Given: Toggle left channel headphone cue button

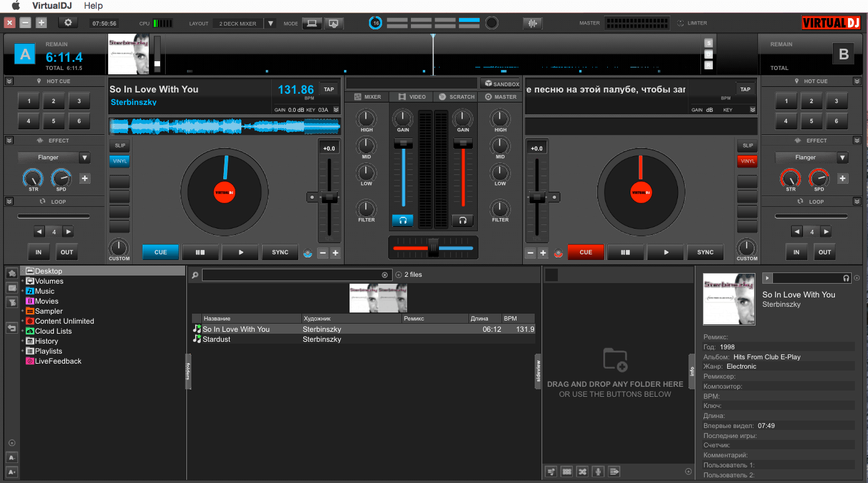Looking at the screenshot, I should 403,220.
